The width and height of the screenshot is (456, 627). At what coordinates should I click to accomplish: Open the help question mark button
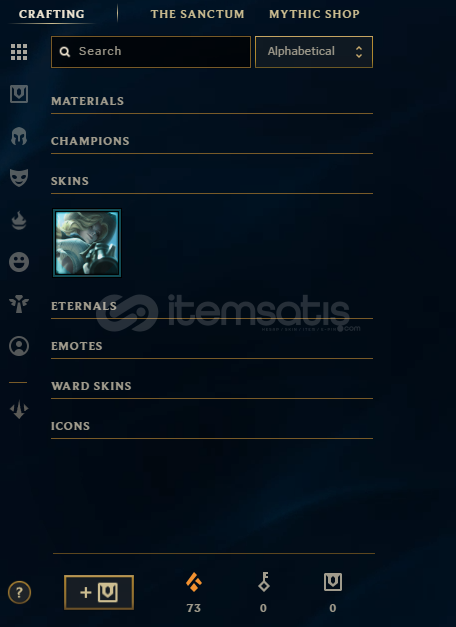pos(19,592)
